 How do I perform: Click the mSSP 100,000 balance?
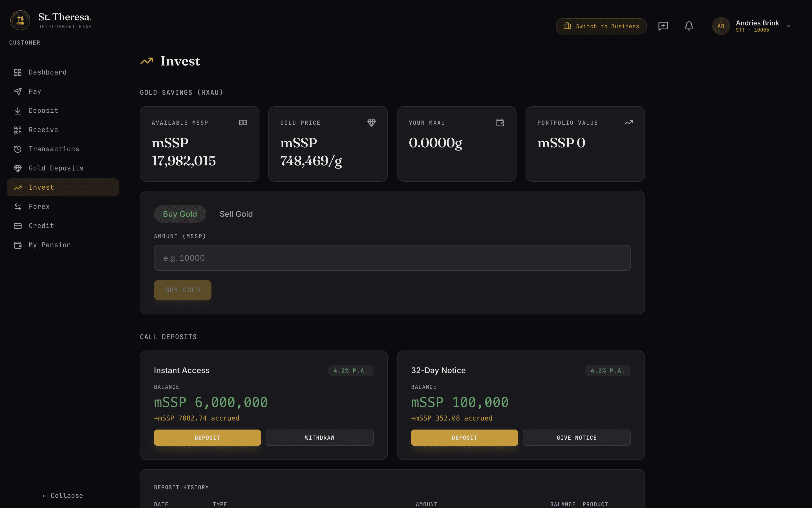click(460, 402)
